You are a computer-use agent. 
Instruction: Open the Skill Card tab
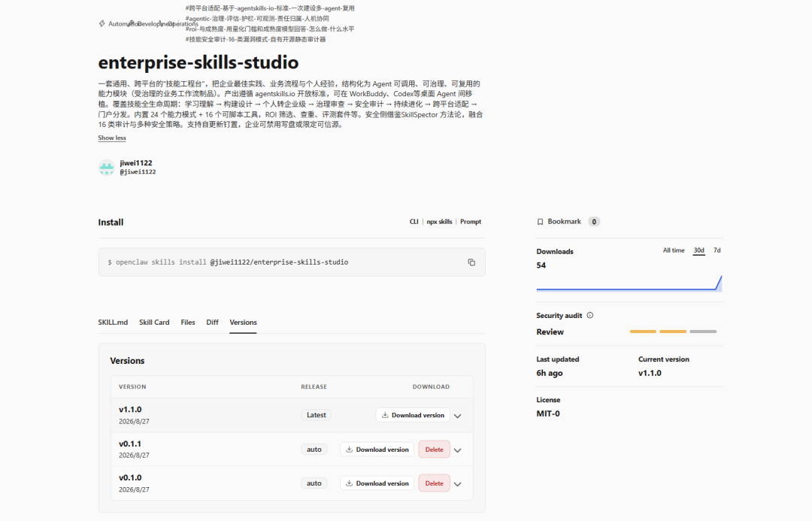(x=154, y=322)
